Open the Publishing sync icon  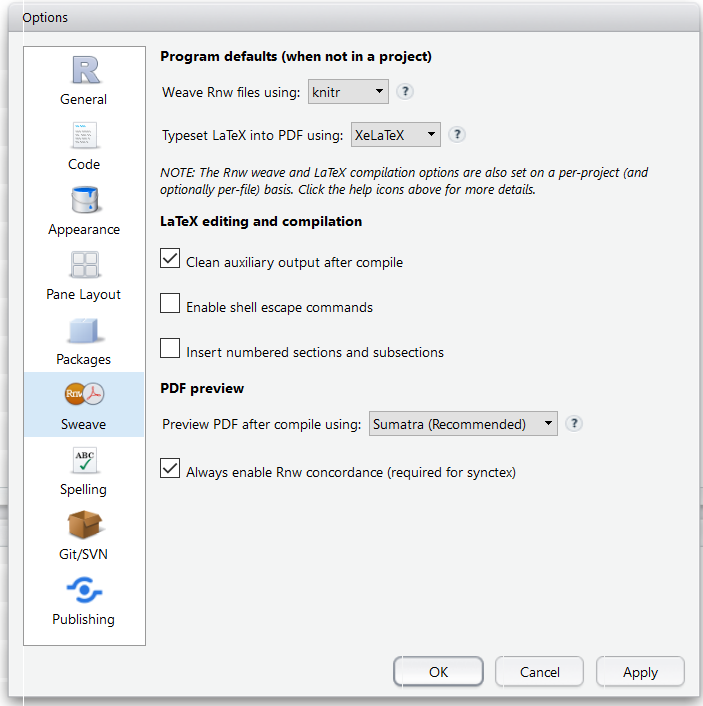pos(84,590)
